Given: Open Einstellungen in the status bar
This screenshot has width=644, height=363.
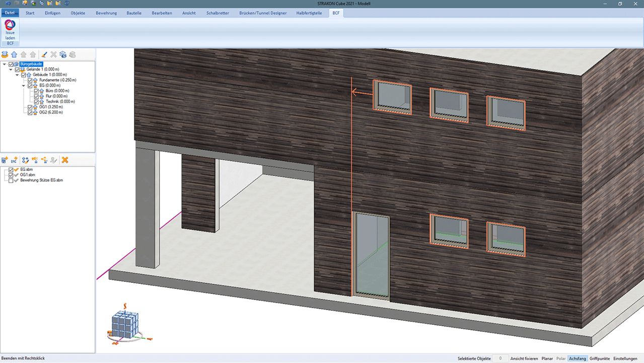Looking at the screenshot, I should [625, 358].
